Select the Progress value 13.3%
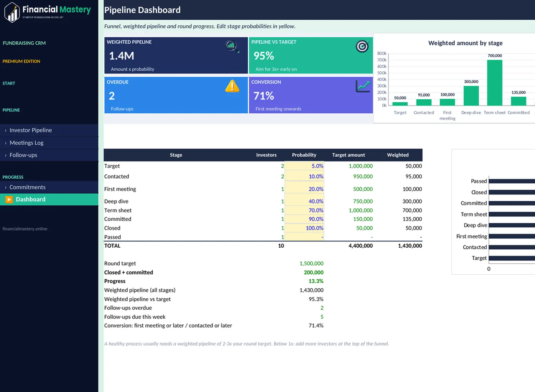The image size is (535, 392). [316, 281]
